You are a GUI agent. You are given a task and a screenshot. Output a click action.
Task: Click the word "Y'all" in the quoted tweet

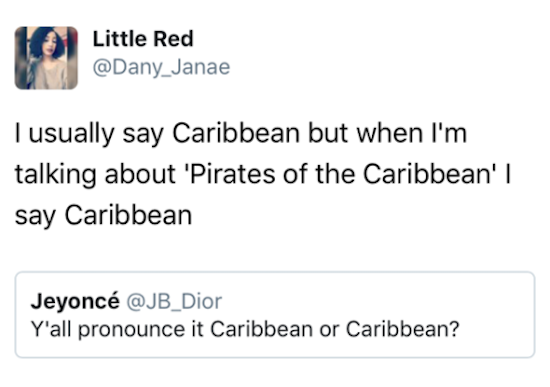tap(51, 329)
